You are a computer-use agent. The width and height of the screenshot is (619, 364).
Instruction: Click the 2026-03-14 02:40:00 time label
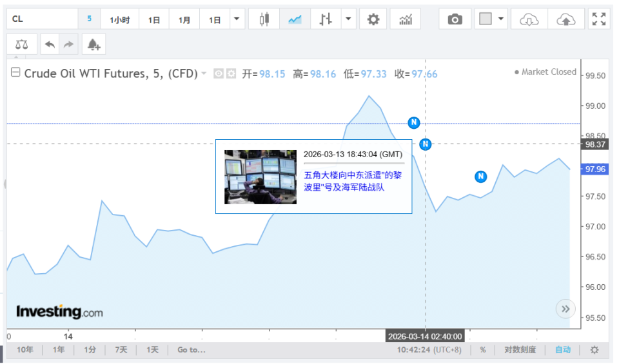pyautogui.click(x=425, y=336)
